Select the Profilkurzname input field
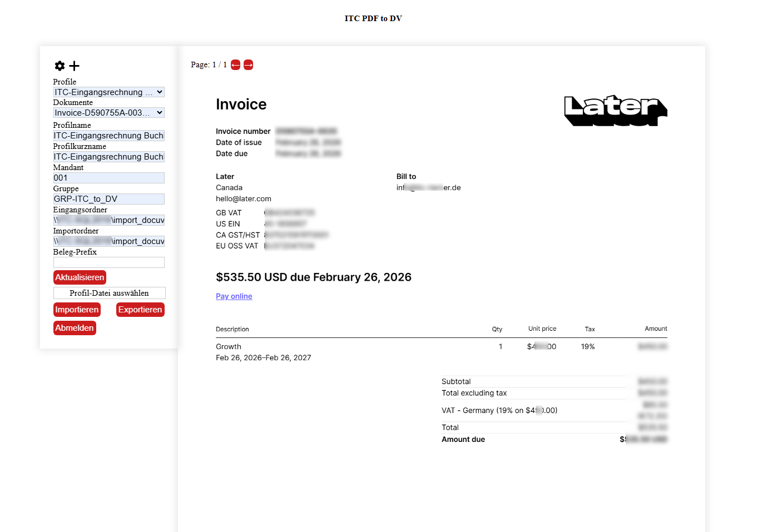This screenshot has width=762, height=532. (108, 156)
